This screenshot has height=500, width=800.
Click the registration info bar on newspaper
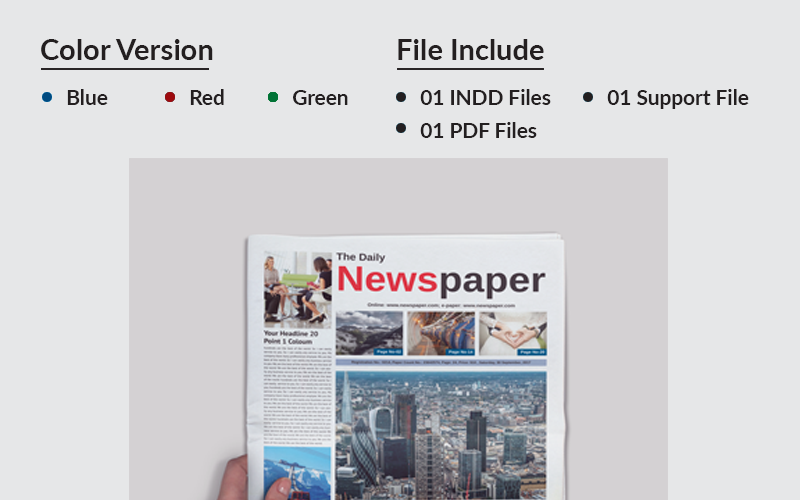441,362
